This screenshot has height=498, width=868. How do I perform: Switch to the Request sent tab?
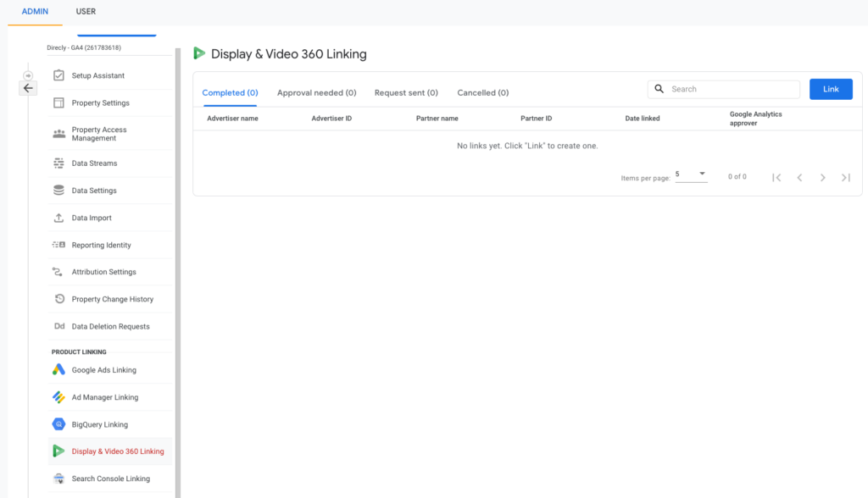click(406, 93)
